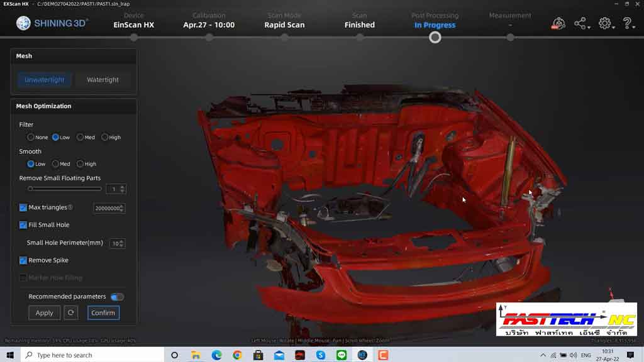
Task: Open Cortana circle on taskbar
Action: (175, 355)
